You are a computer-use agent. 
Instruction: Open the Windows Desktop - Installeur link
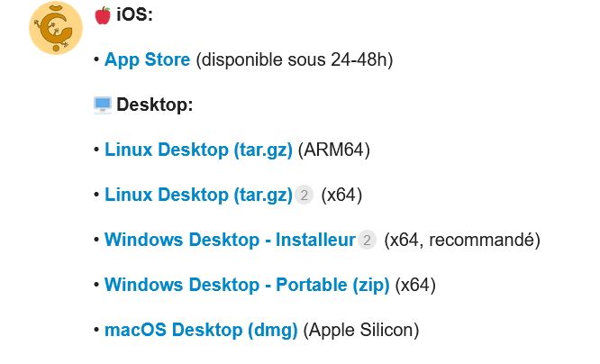tap(230, 240)
